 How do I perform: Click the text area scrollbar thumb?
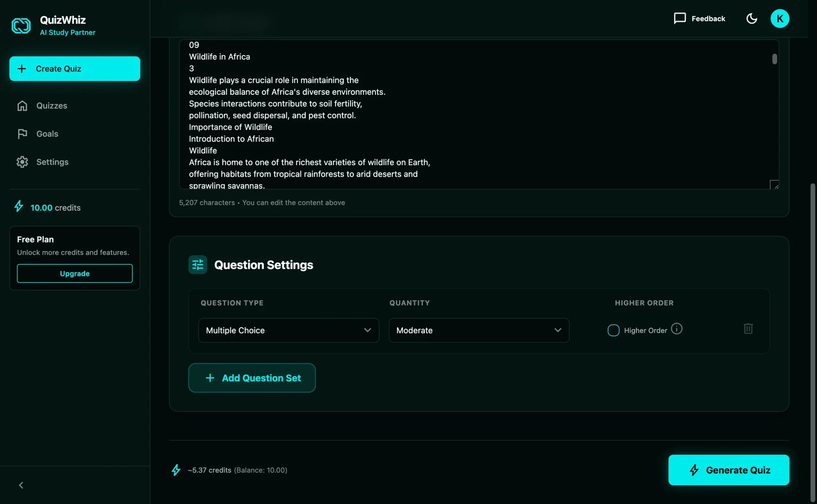(x=774, y=59)
